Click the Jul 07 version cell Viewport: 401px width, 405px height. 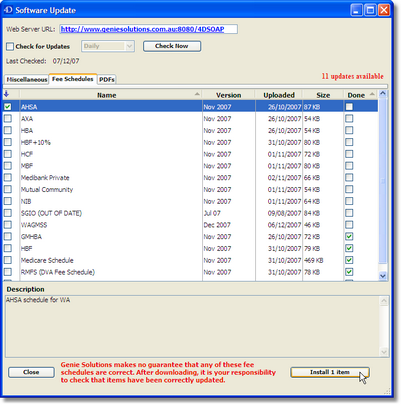click(x=212, y=213)
